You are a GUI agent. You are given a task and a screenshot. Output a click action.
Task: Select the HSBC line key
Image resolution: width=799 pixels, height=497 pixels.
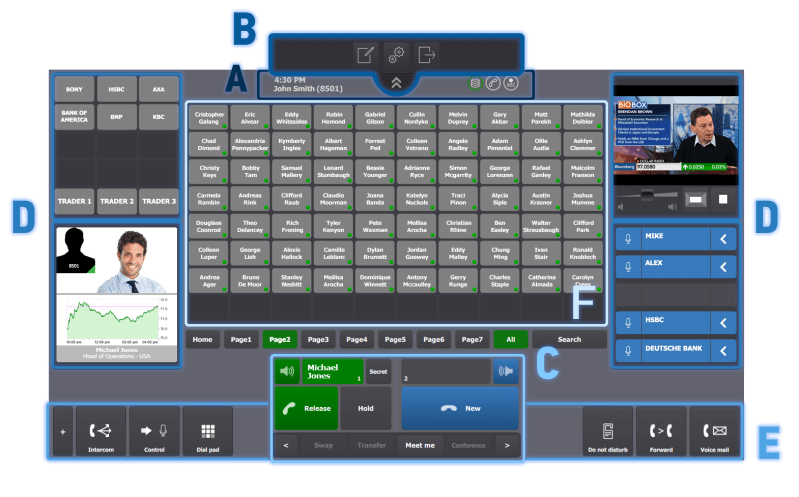(x=116, y=89)
